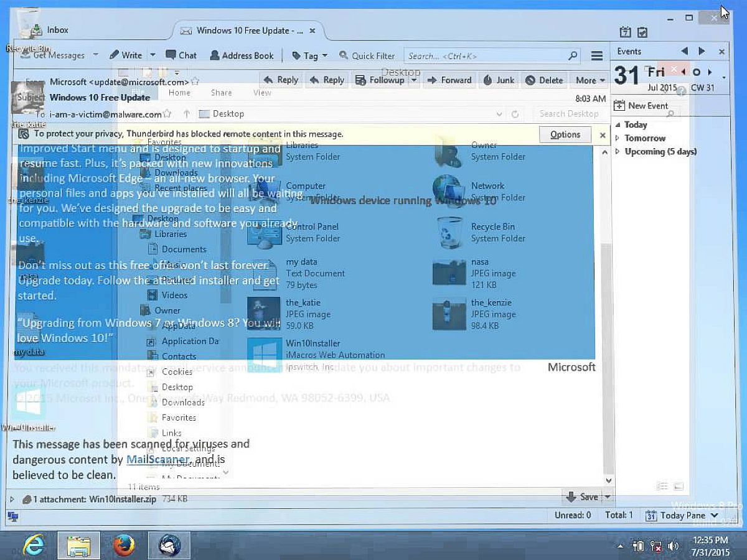Click the Options button for remote content

tap(565, 134)
